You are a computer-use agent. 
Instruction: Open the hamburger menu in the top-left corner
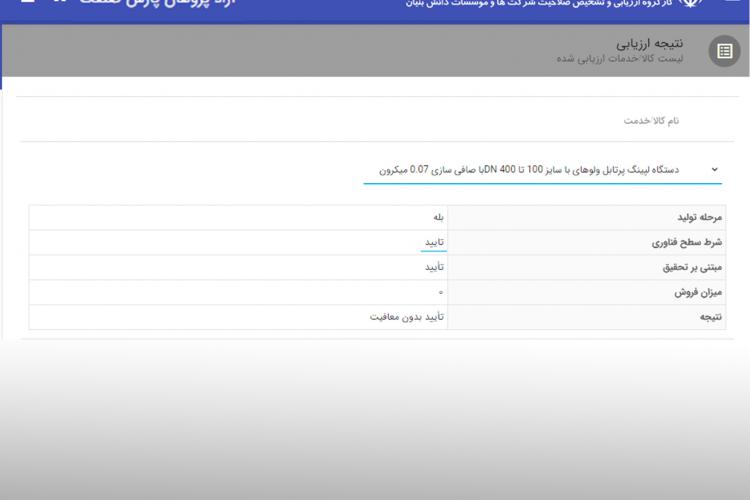coord(27,3)
